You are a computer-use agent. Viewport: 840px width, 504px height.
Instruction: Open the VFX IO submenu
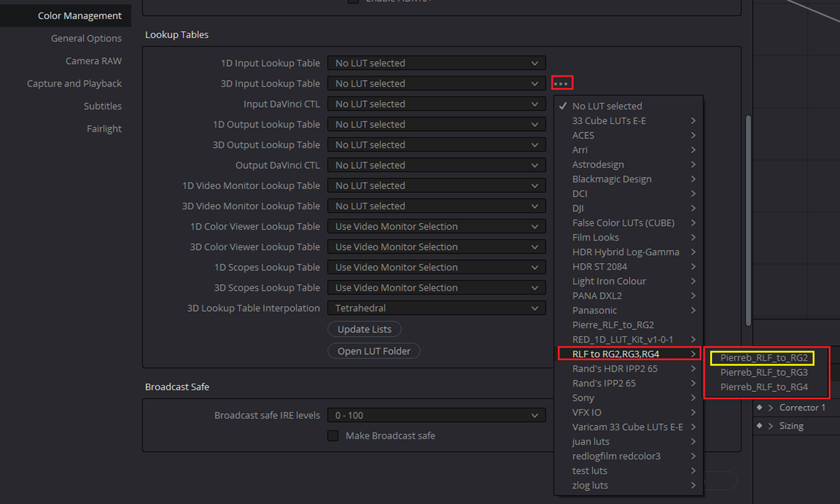[629, 412]
